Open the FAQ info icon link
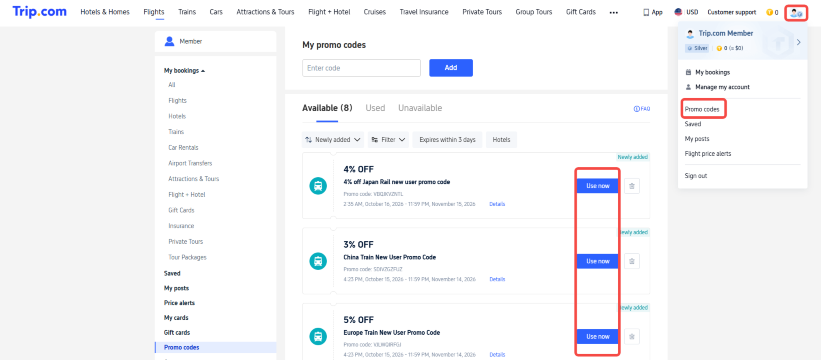The width and height of the screenshot is (821, 360). click(x=642, y=109)
